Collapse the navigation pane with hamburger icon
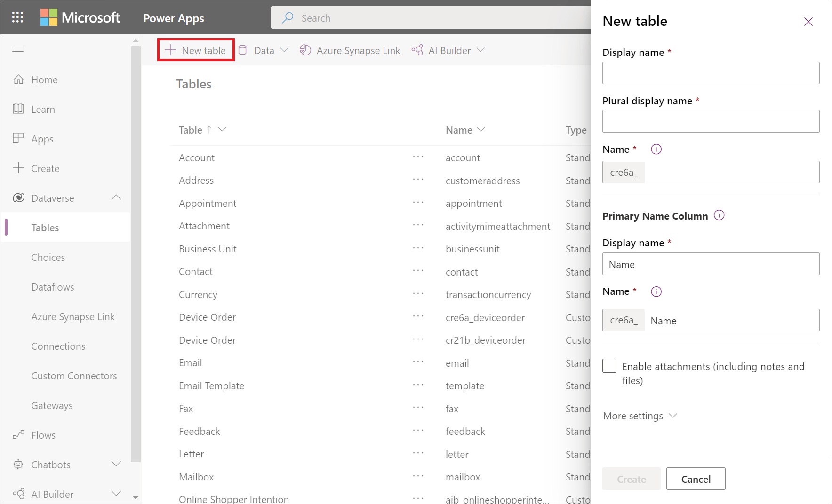This screenshot has height=504, width=832. coord(18,49)
